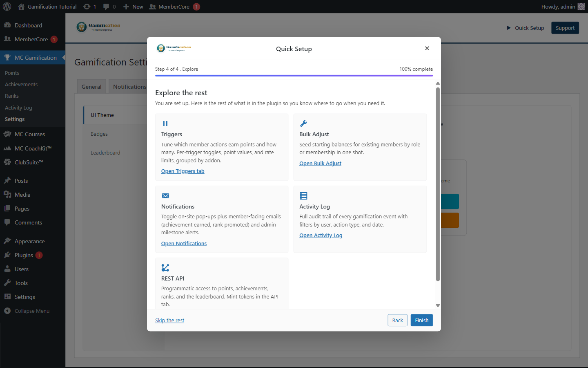Screen dimensions: 588x368
Task: Click the Triggers pause-style icon
Action: [x=165, y=123]
